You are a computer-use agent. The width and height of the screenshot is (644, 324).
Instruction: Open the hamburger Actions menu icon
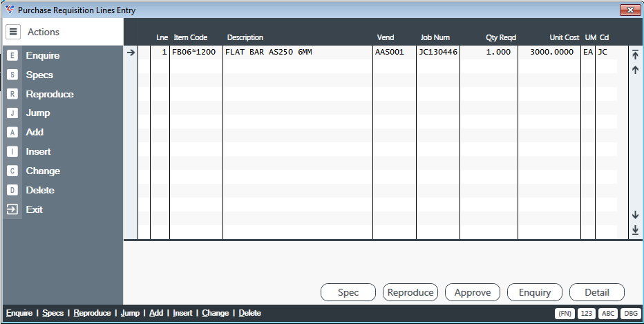pyautogui.click(x=12, y=32)
